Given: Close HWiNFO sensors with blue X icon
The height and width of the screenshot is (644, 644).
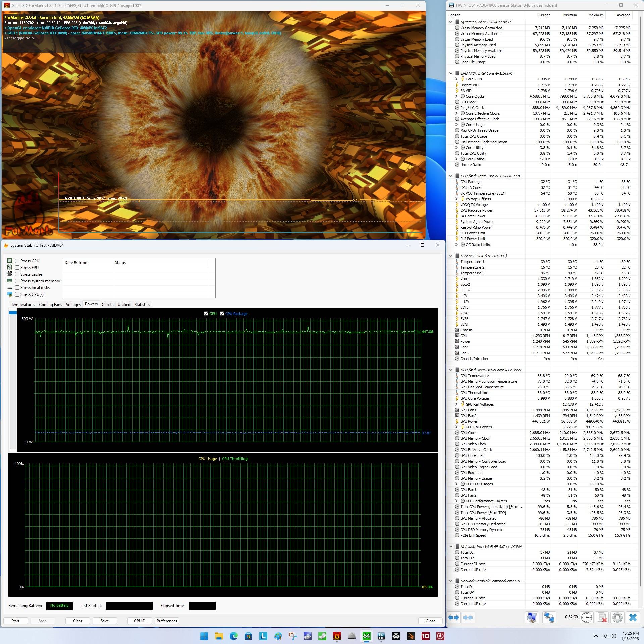Looking at the screenshot, I should click(633, 618).
